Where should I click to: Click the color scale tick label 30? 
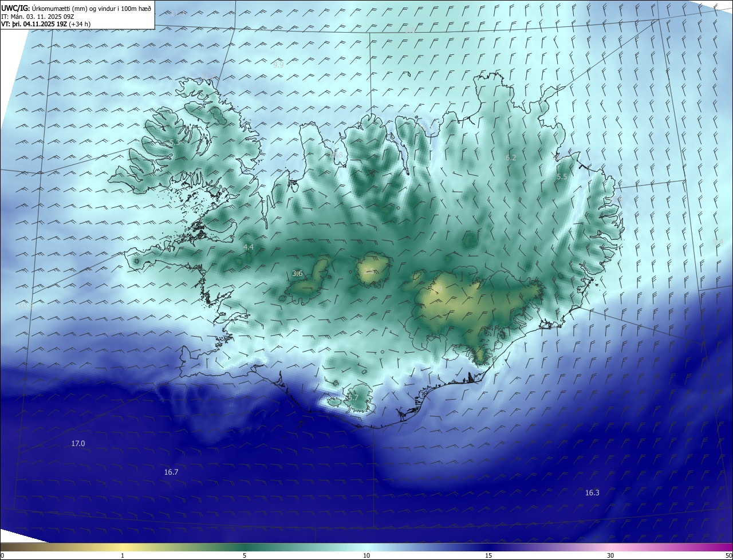[x=610, y=555]
